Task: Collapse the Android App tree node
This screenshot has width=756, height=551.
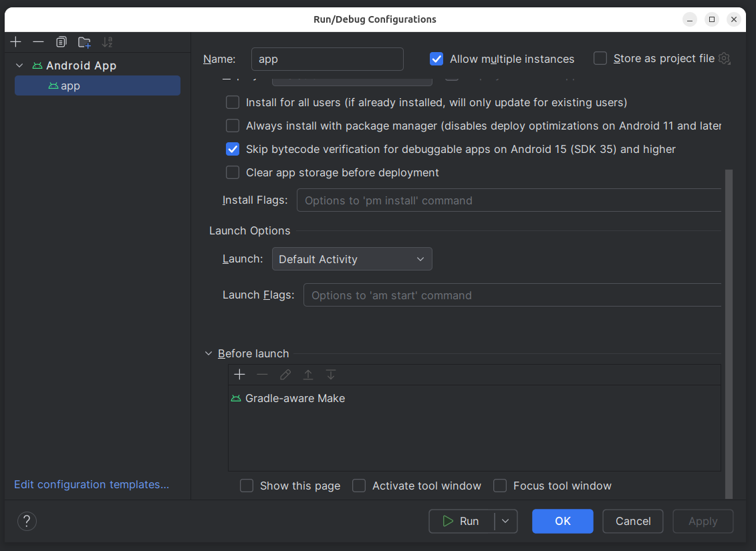Action: coord(20,65)
